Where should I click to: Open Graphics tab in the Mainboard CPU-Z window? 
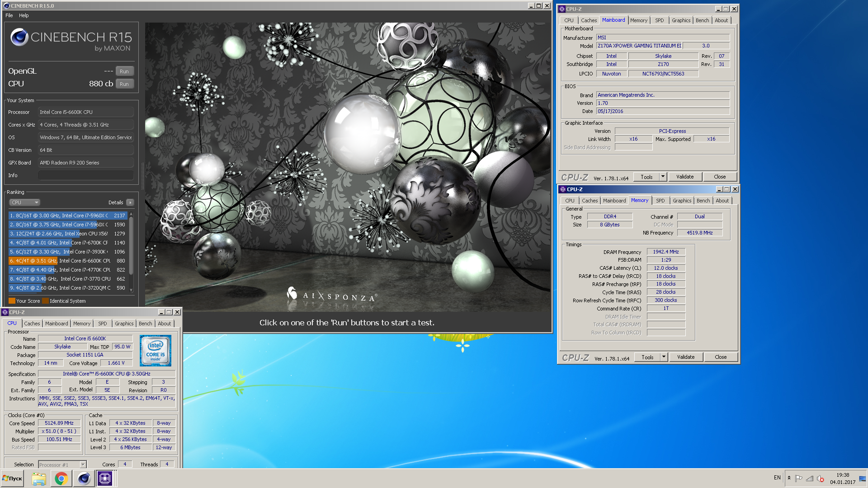click(681, 20)
